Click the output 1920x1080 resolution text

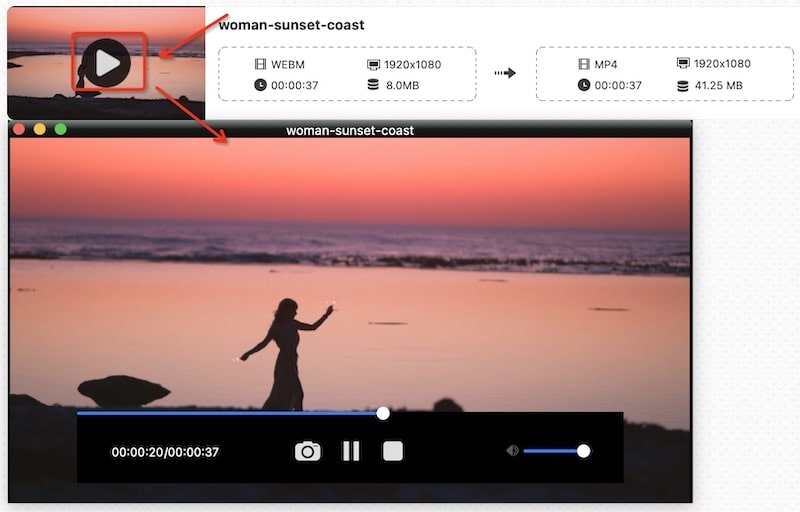click(722, 64)
